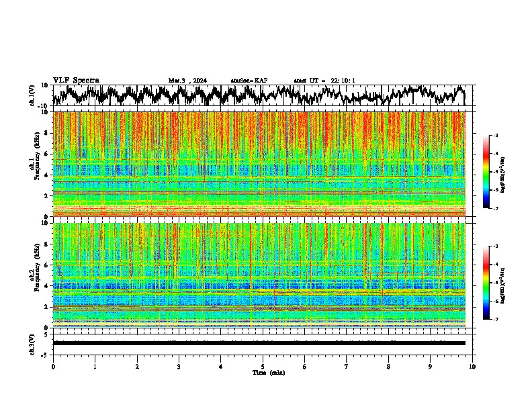Image resolution: width=532 pixels, height=411 pixels.
Task: Click the ch.1 "Frequency (kHz)" axis label
Action: (x=37, y=156)
